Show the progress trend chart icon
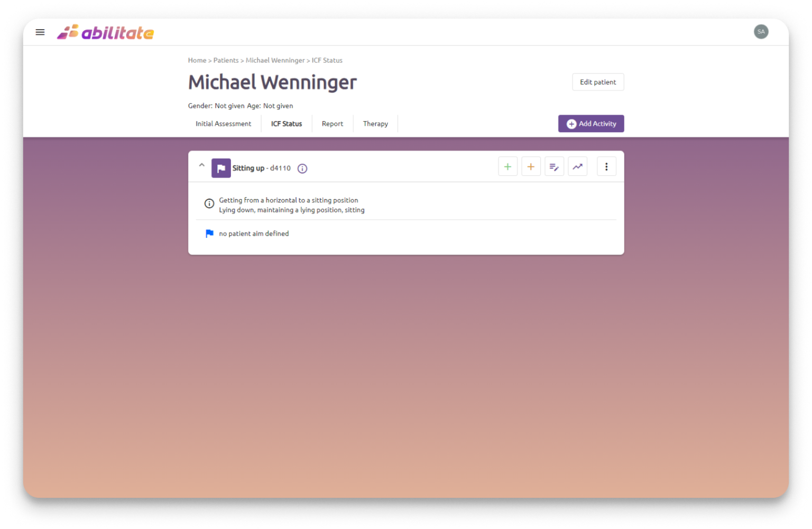The width and height of the screenshot is (812, 529). (x=577, y=167)
